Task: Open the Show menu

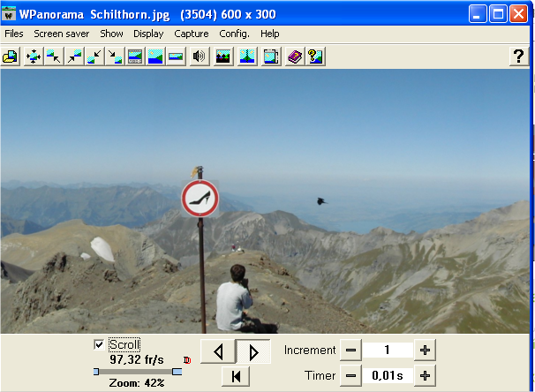Action: 111,34
